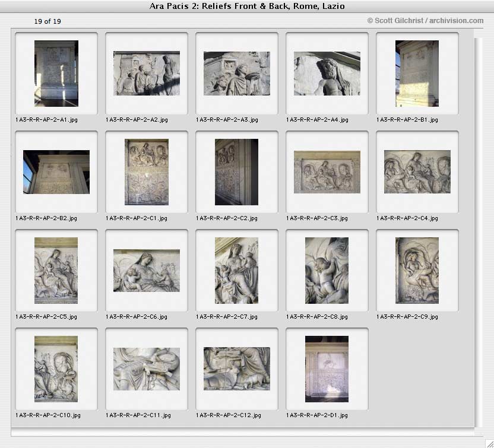Open thumbnail 1A3-R-R-AP-2-C1.jpg
The width and height of the screenshot is (494, 448).
[147, 172]
